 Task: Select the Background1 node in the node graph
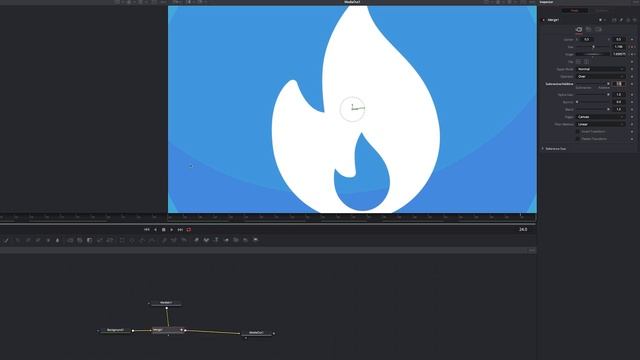point(115,330)
